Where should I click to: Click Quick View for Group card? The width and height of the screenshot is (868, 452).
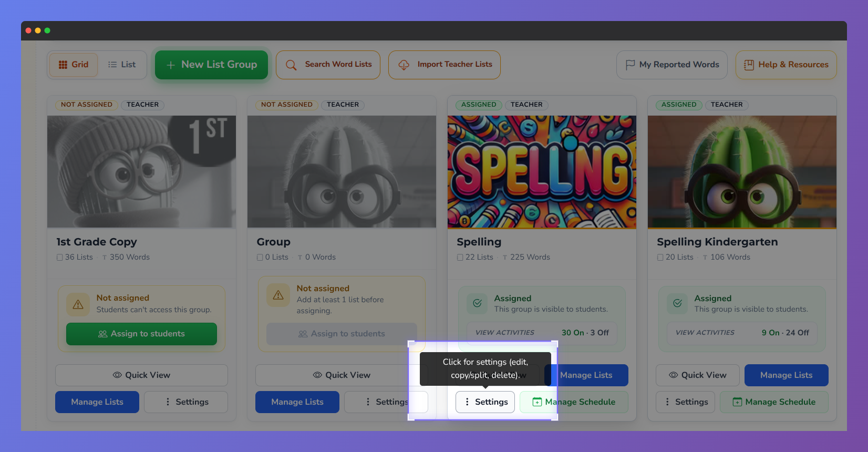click(342, 375)
